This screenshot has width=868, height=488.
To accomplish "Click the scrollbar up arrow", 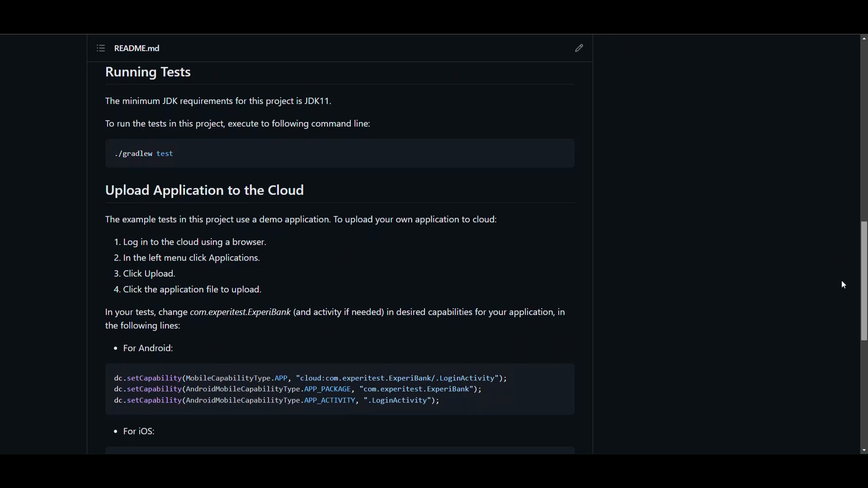I will [864, 38].
